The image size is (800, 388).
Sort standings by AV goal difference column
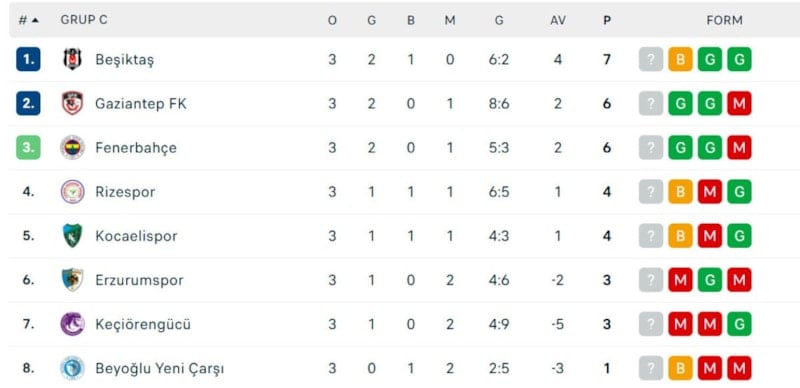(558, 20)
